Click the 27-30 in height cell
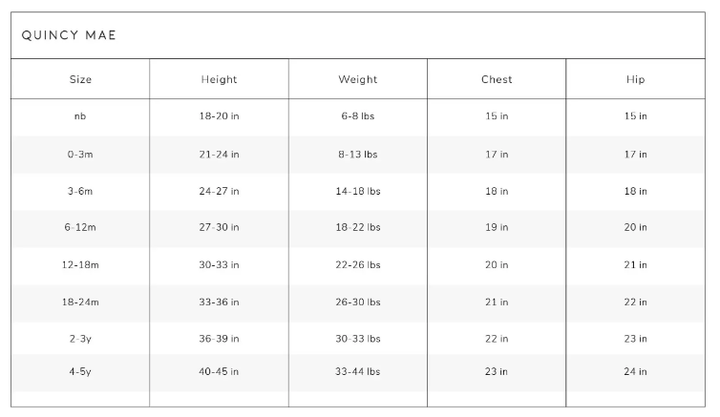The height and width of the screenshot is (417, 720). click(219, 228)
